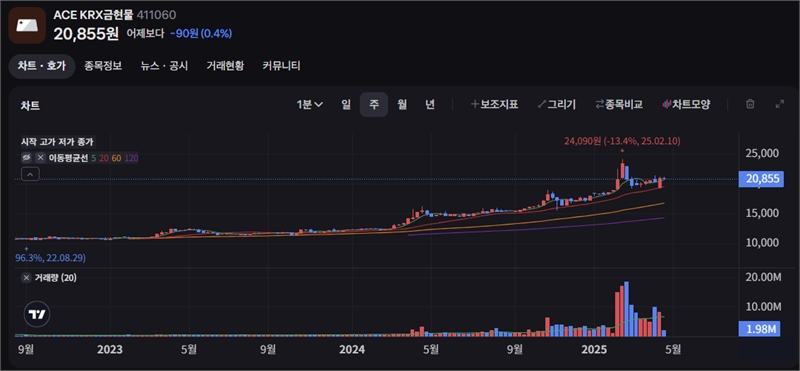The image size is (800, 371).
Task: Change chart style via 차트모양
Action: 686,105
